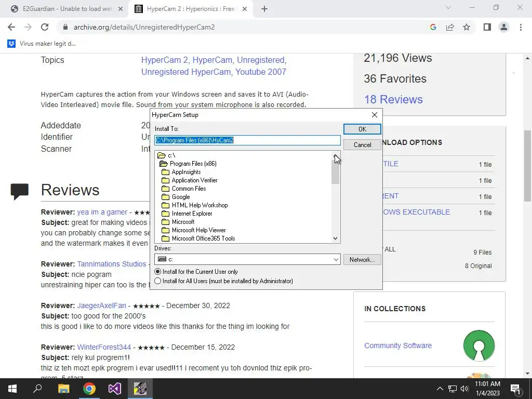The height and width of the screenshot is (399, 532).
Task: Open Chrome profile avatar
Action: (504, 27)
